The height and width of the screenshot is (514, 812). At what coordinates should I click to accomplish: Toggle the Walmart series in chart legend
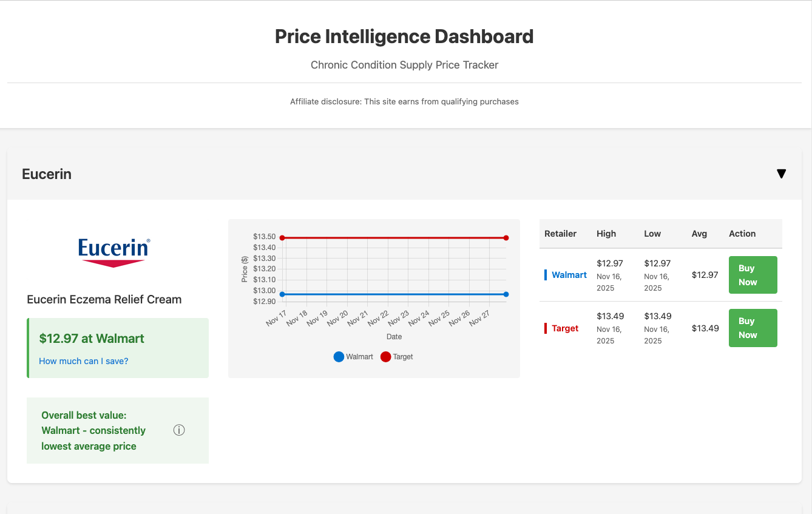[353, 357]
